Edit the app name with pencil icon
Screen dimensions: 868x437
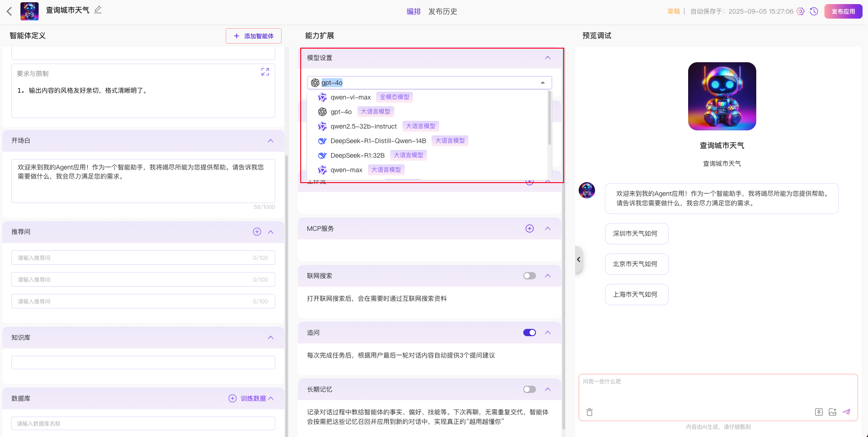[x=98, y=10]
